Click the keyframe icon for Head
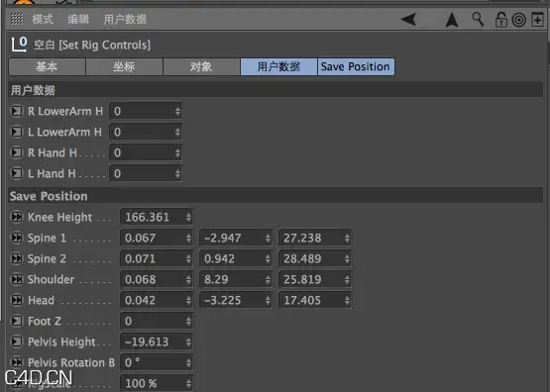This screenshot has width=550, height=392. point(17,300)
